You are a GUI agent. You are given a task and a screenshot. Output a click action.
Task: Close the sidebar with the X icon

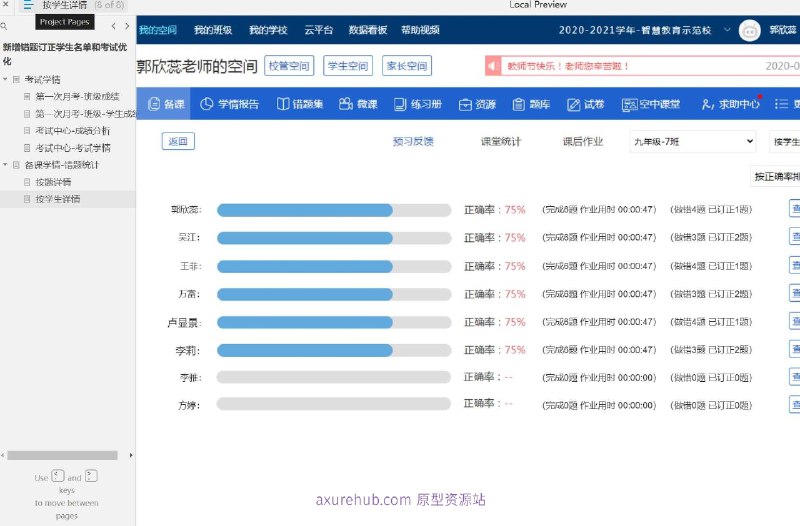(6, 5)
